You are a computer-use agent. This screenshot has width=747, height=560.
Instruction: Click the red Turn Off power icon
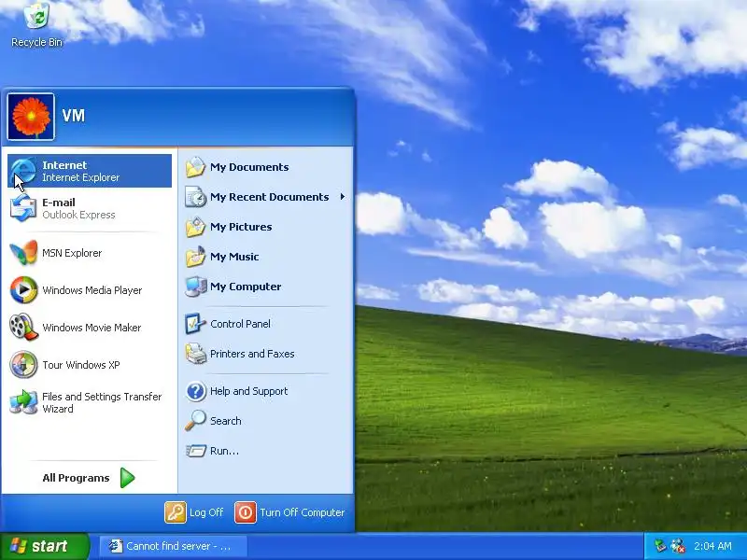click(246, 512)
